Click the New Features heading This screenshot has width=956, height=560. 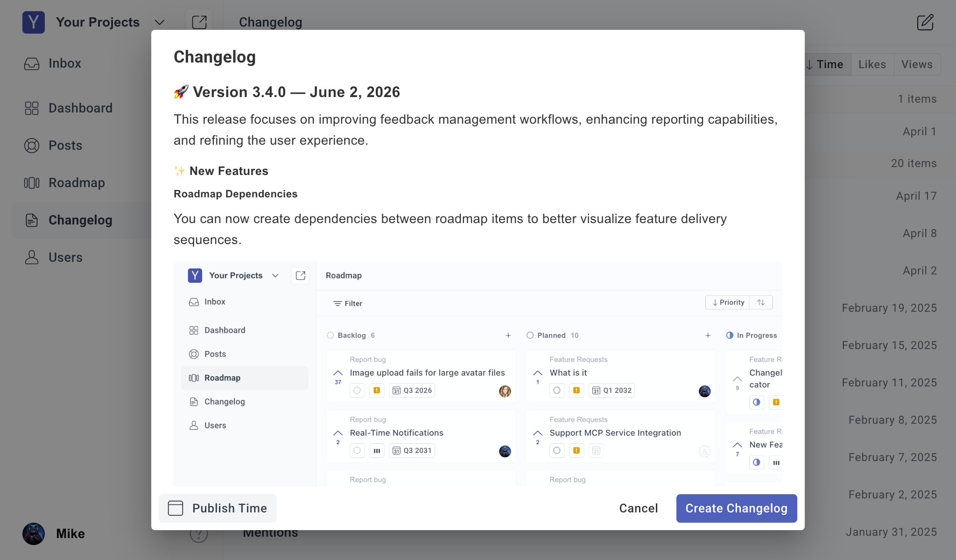229,171
